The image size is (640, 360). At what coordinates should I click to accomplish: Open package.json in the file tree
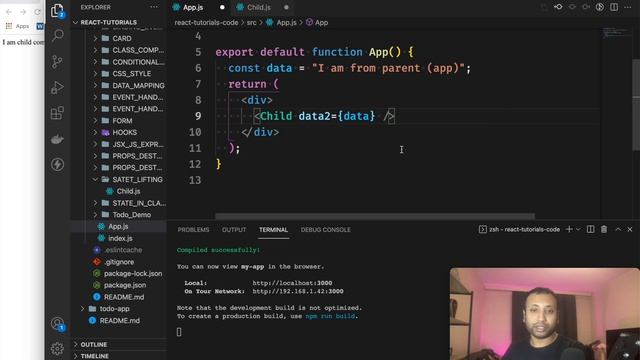pos(125,285)
